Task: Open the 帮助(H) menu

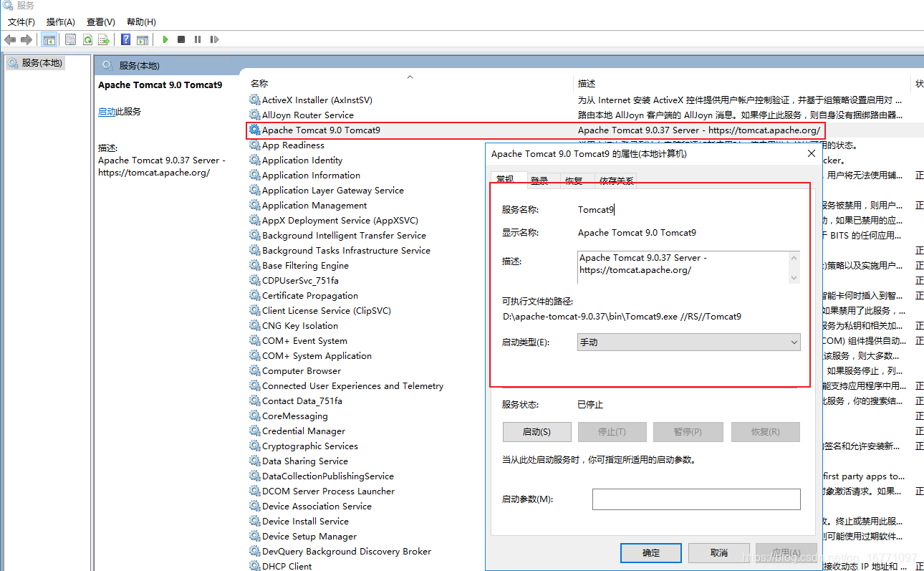Action: [x=141, y=22]
